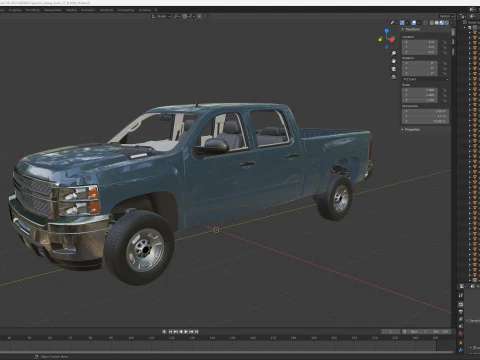Screen dimensions: 480x360
Task: Open the World properties tab icon
Action: pos(461,333)
